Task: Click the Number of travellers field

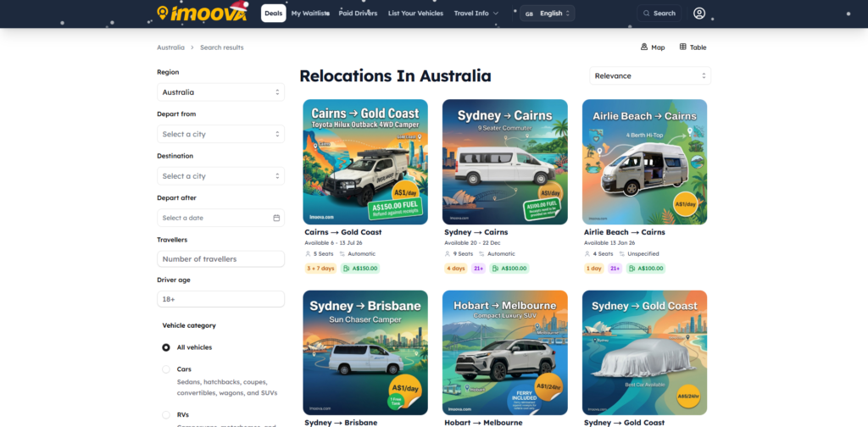Action: coord(221,259)
